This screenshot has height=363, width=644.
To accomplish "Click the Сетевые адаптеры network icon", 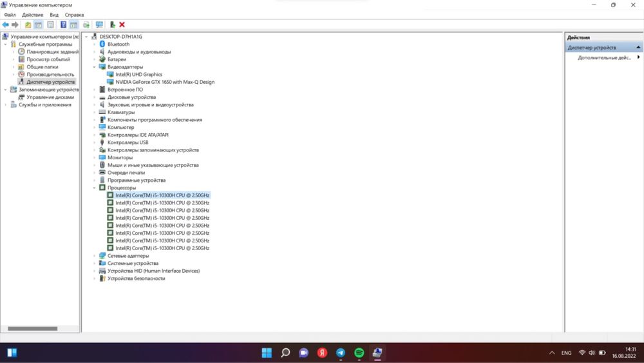I will coord(102,256).
